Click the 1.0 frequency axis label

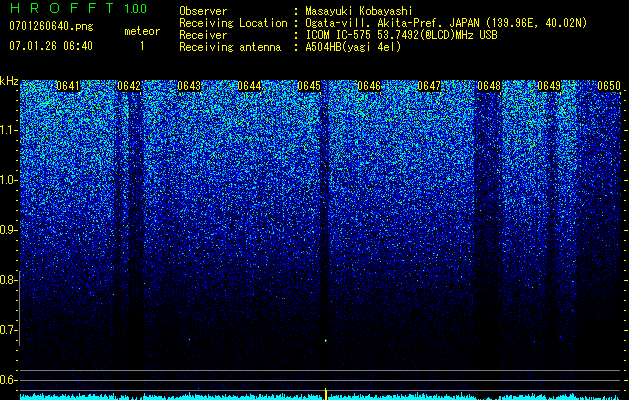pos(7,180)
